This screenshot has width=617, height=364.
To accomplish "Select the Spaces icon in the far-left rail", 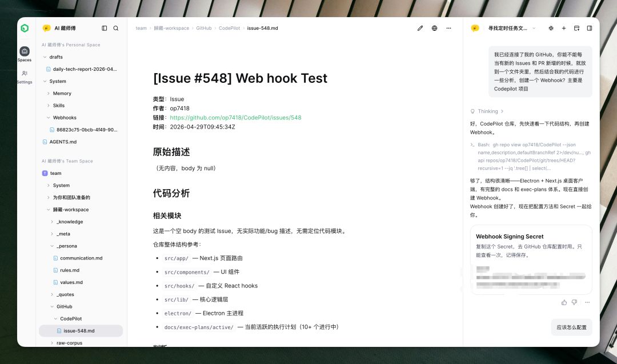I will tap(24, 51).
